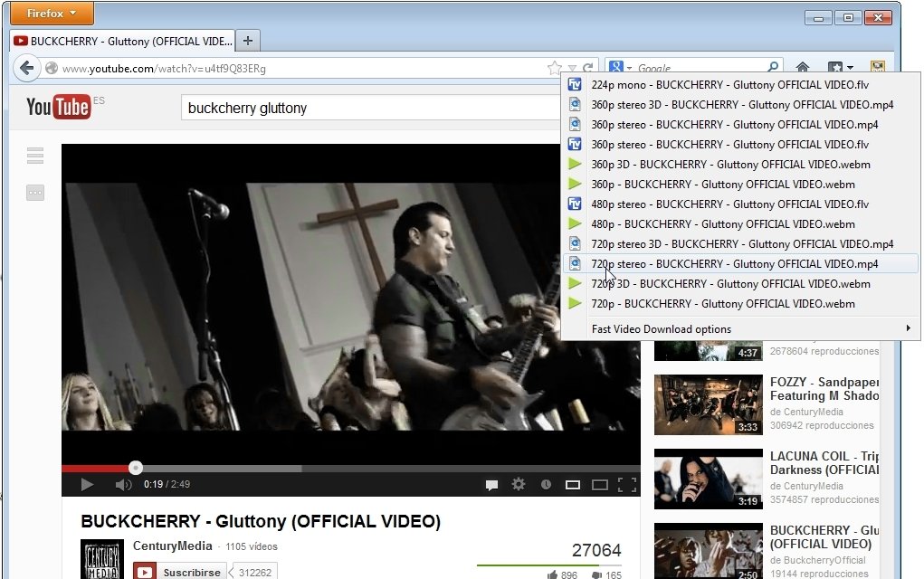Go back with the back arrow
Screen dimensions: 924x579
(26, 69)
